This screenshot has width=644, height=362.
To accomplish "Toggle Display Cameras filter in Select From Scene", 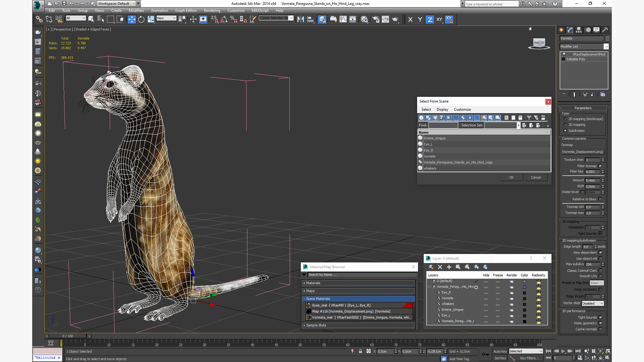I will (x=442, y=118).
